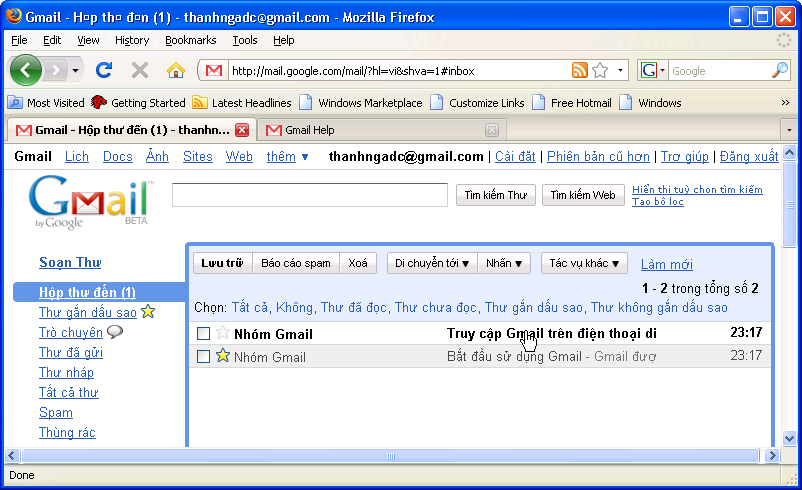Screen dimensions: 802x490
Task: Open the Windows bookmark
Action: coord(650,103)
